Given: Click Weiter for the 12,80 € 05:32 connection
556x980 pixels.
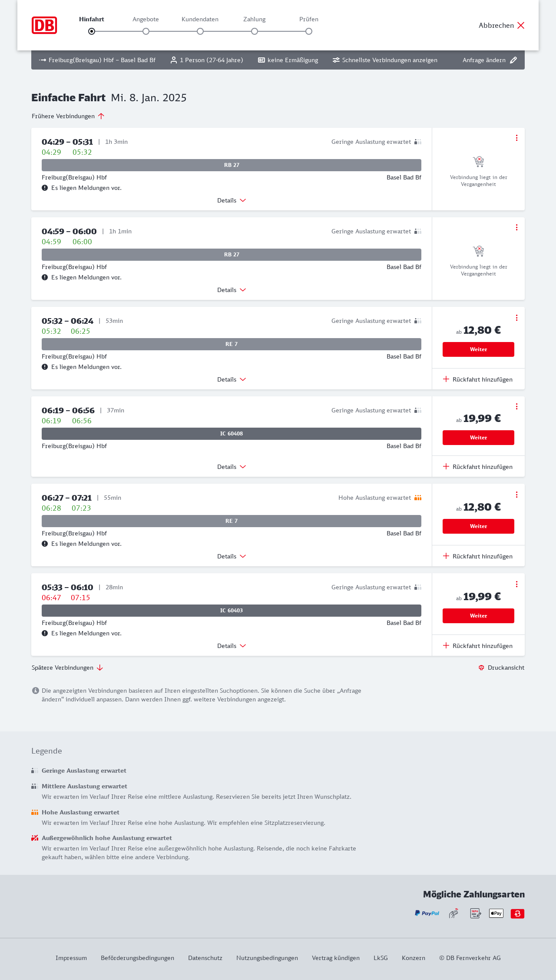Looking at the screenshot, I should 478,349.
